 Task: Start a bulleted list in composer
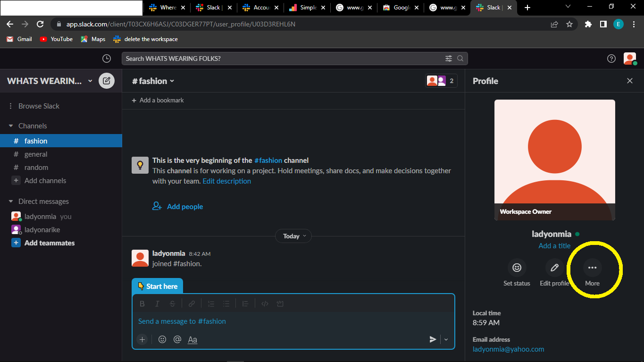[226, 303]
